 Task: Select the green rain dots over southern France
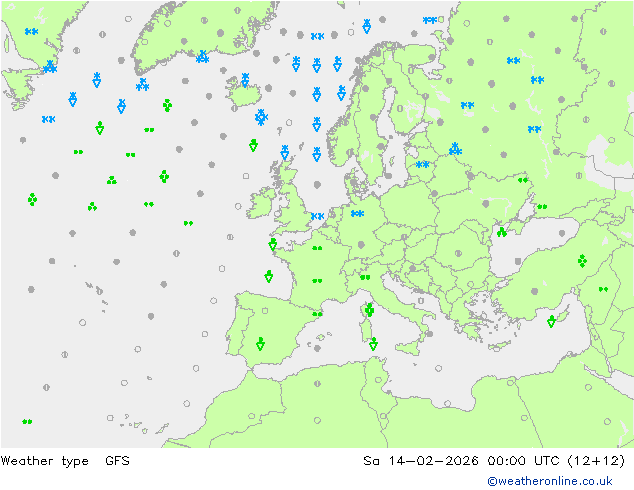(317, 280)
